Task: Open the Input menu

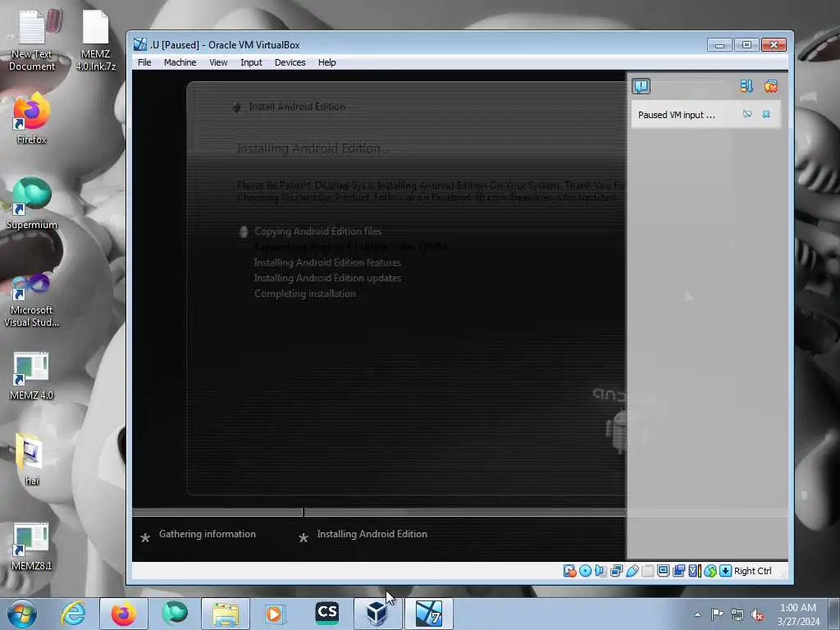Action: 251,62
